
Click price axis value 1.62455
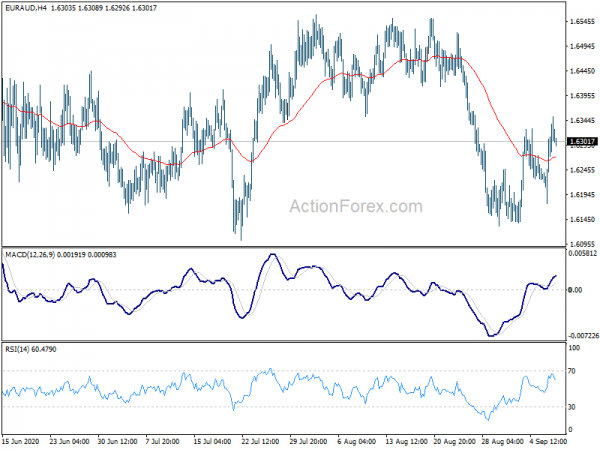click(583, 170)
